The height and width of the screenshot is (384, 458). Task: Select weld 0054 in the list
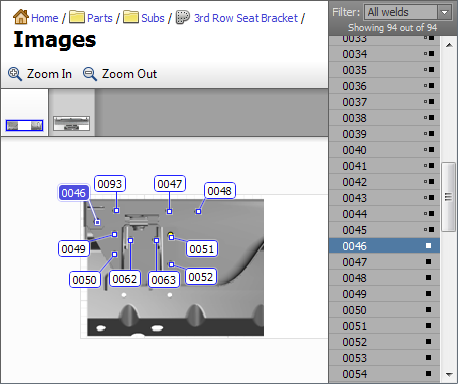point(384,374)
